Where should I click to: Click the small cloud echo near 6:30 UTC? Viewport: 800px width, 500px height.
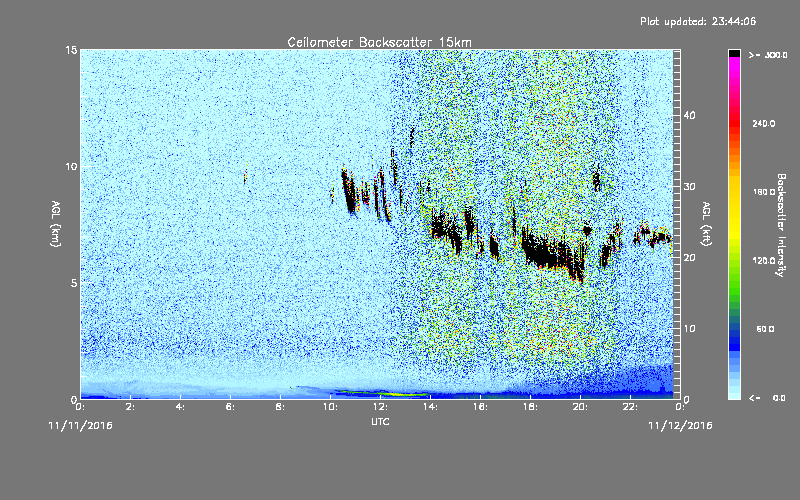tap(245, 177)
